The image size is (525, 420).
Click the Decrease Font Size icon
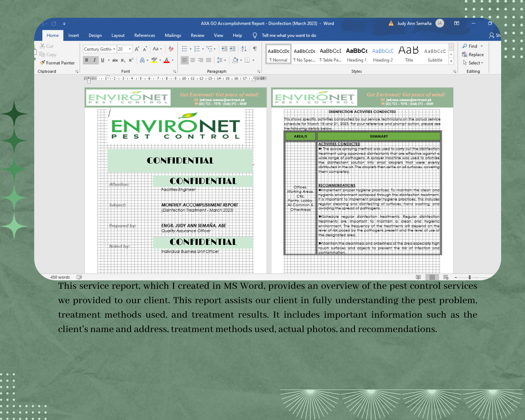pyautogui.click(x=145, y=49)
